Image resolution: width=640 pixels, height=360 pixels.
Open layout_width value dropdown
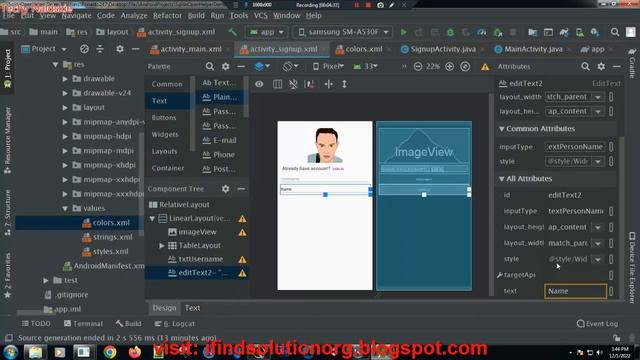598,97
